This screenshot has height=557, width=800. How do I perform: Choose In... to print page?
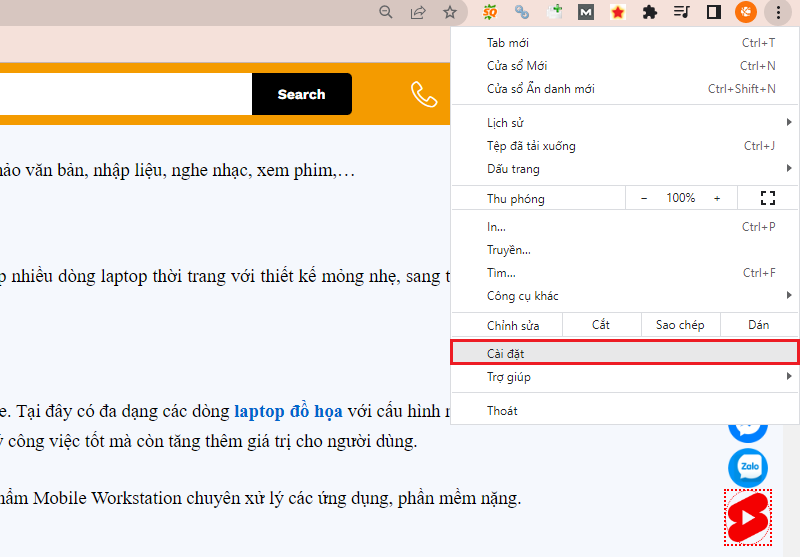(624, 227)
